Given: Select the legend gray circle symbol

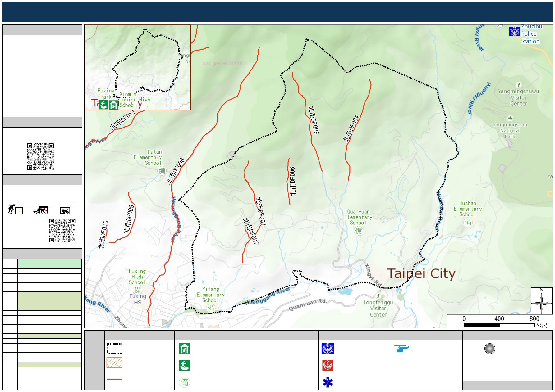Looking at the screenshot, I should [490, 349].
